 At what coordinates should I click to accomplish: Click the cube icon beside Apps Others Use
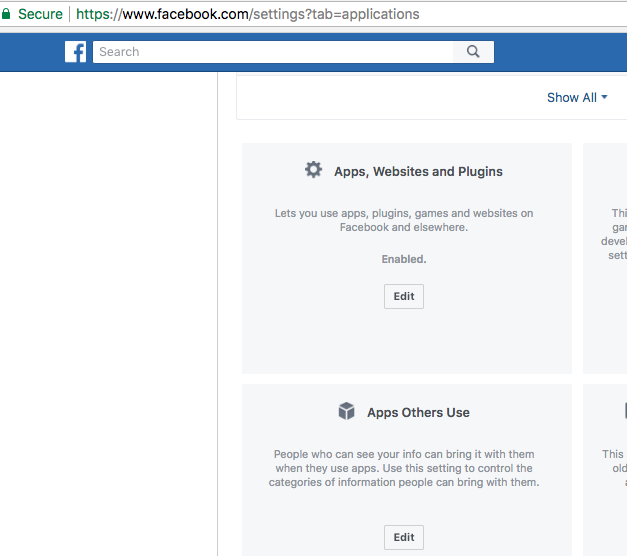point(347,411)
